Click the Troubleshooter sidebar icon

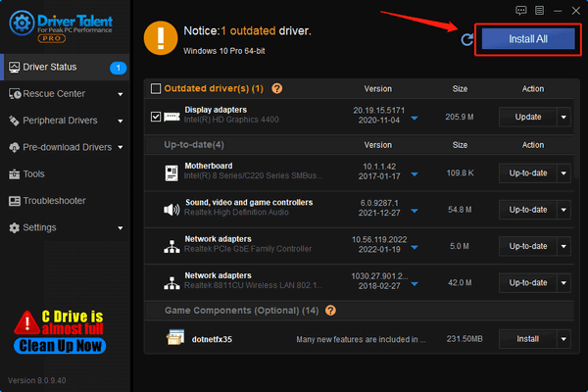coord(15,201)
